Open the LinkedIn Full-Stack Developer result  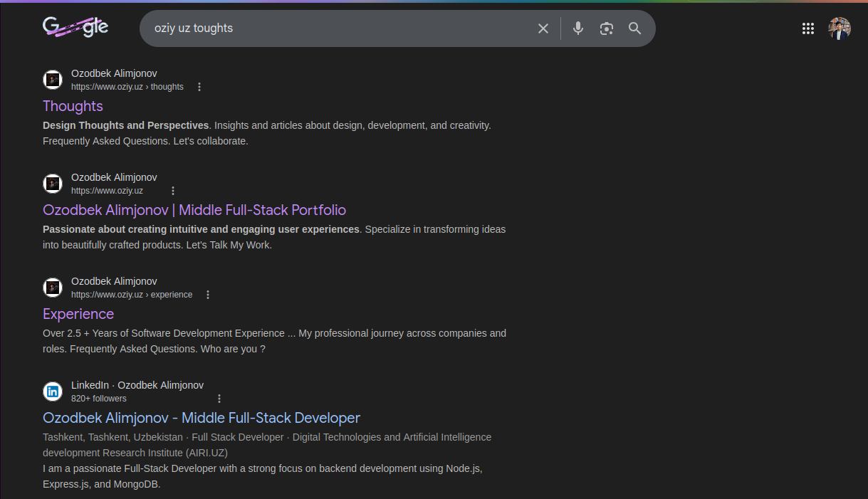[x=202, y=417]
